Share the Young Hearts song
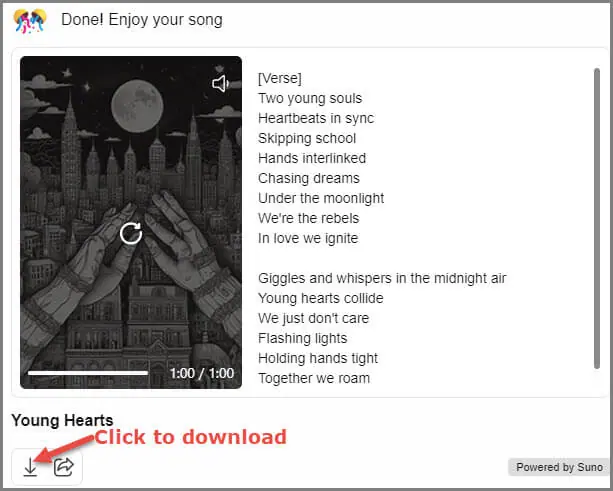The width and height of the screenshot is (613, 491). [64, 467]
